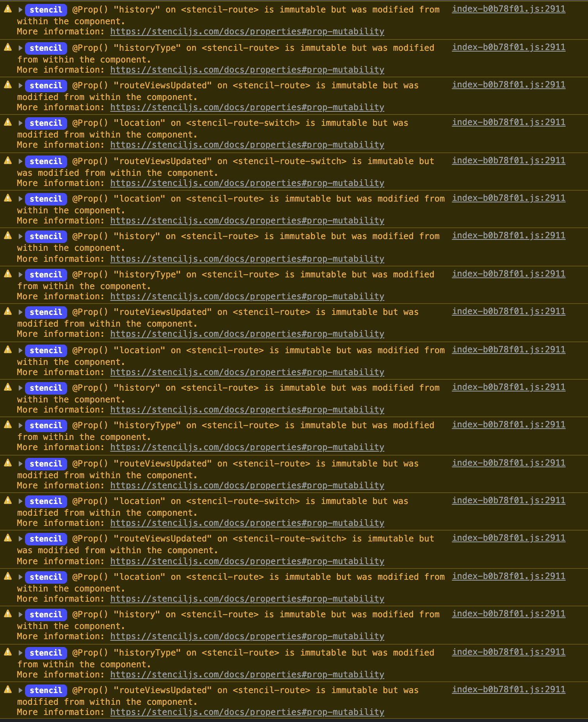The image size is (588, 722).
Task: Click warning icon of bottommost "routeViewsUpdated" entry
Action: pos(8,690)
